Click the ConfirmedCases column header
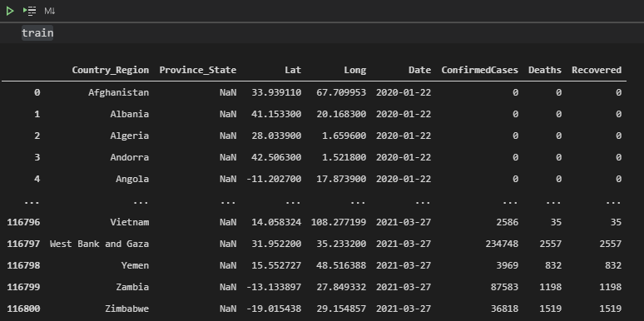This screenshot has height=321, width=644. click(480, 70)
